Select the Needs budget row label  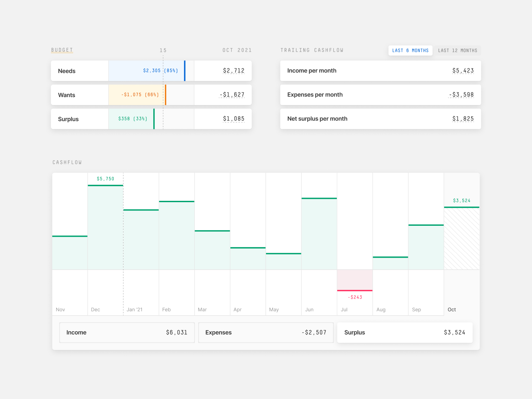tap(67, 71)
